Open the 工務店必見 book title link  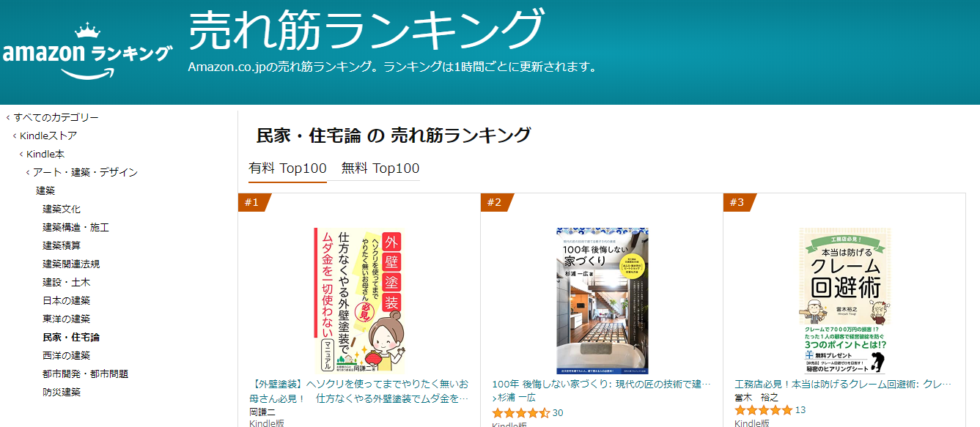click(843, 384)
